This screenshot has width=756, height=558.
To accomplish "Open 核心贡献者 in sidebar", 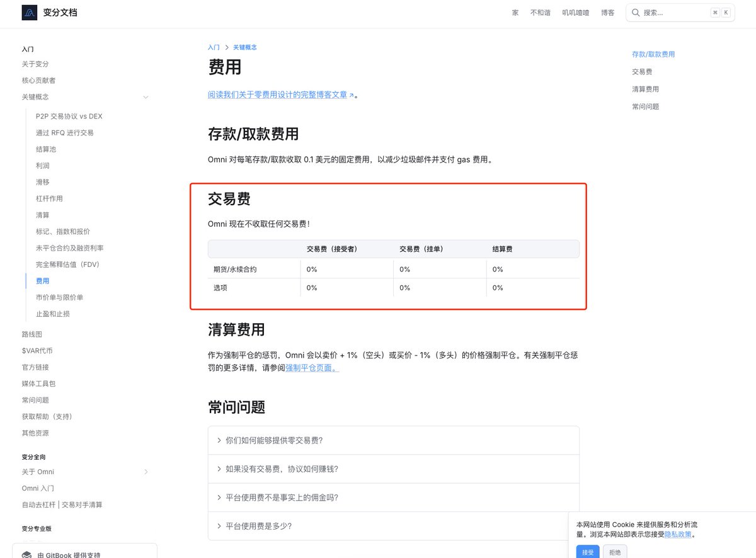I will tap(38, 81).
